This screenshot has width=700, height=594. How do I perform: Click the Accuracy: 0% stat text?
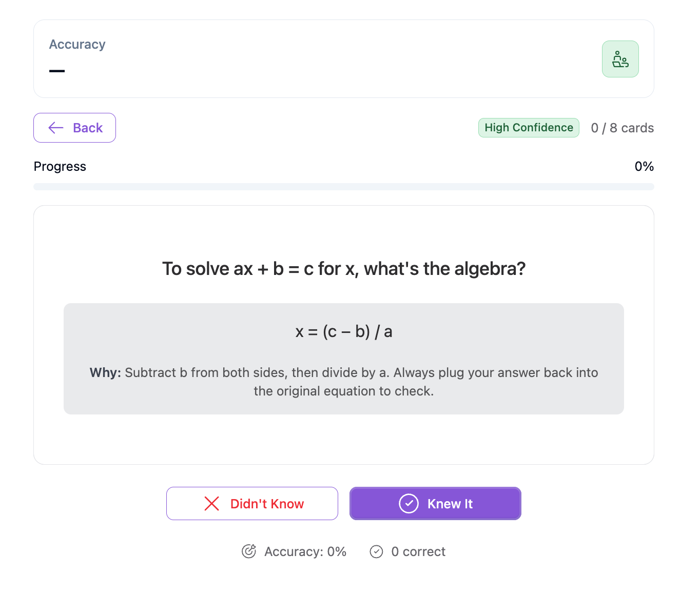(x=305, y=551)
